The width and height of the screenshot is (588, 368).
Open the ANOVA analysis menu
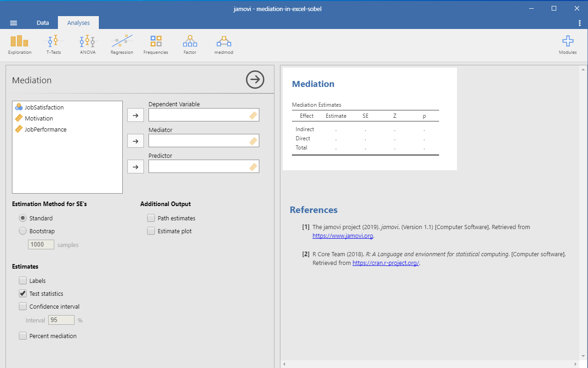(87, 45)
